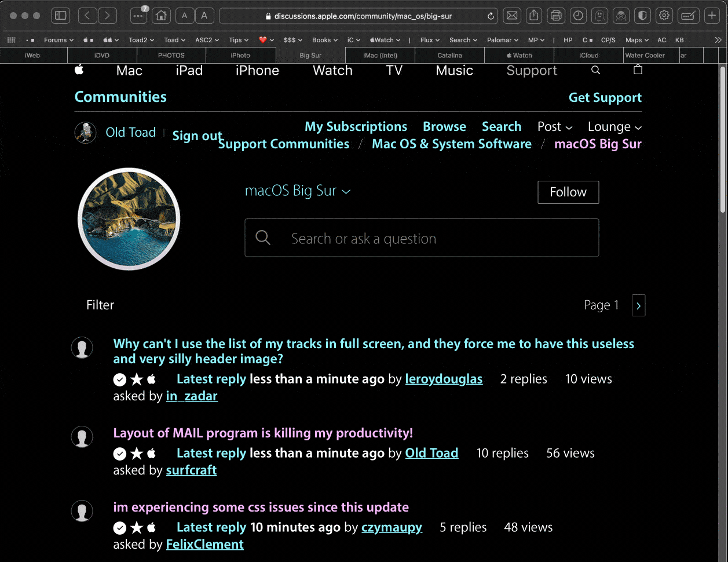Open the Post dropdown menu
Viewport: 728px width, 562px height.
click(x=554, y=127)
